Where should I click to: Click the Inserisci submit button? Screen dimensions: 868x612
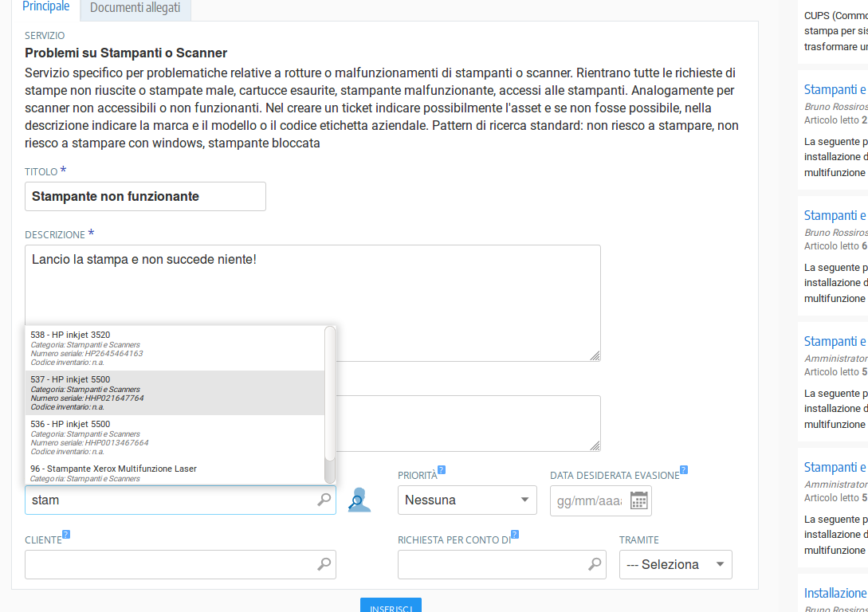pyautogui.click(x=391, y=606)
